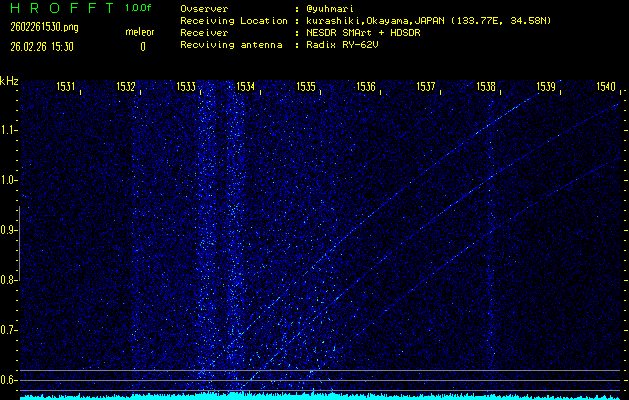Click the 1536 time marker
This screenshot has width=629, height=400.
[366, 87]
